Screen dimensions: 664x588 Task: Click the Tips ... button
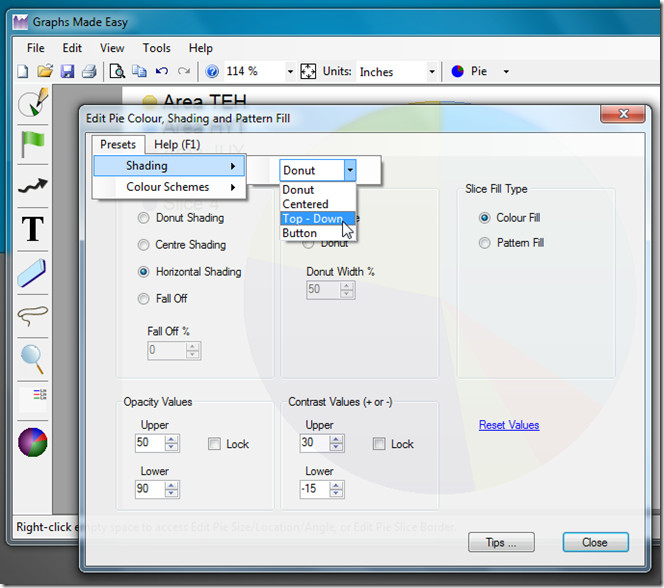click(501, 542)
